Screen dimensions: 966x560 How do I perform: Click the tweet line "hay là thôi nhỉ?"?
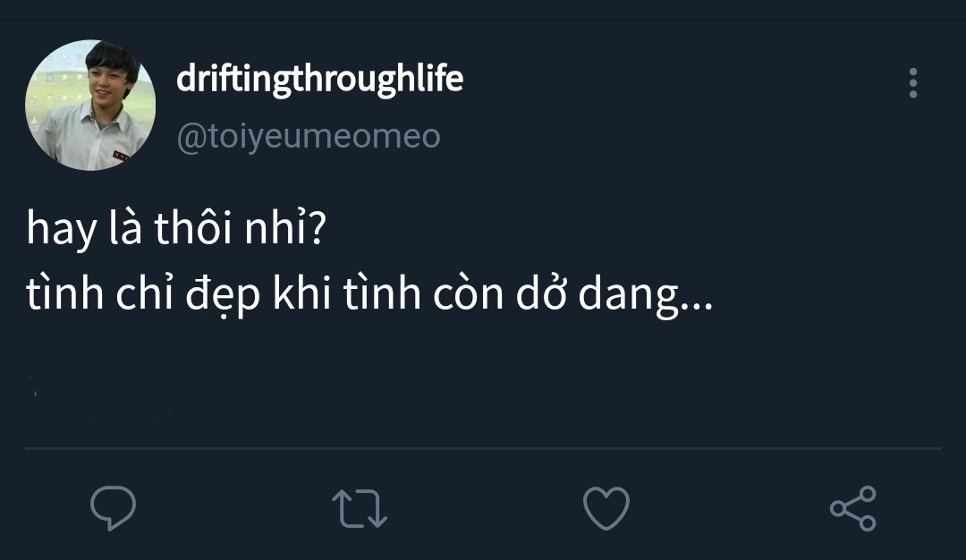point(175,230)
